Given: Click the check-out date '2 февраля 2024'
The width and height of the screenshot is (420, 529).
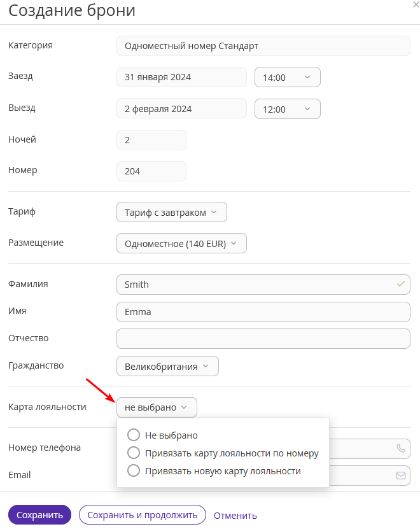Looking at the screenshot, I should tap(181, 109).
